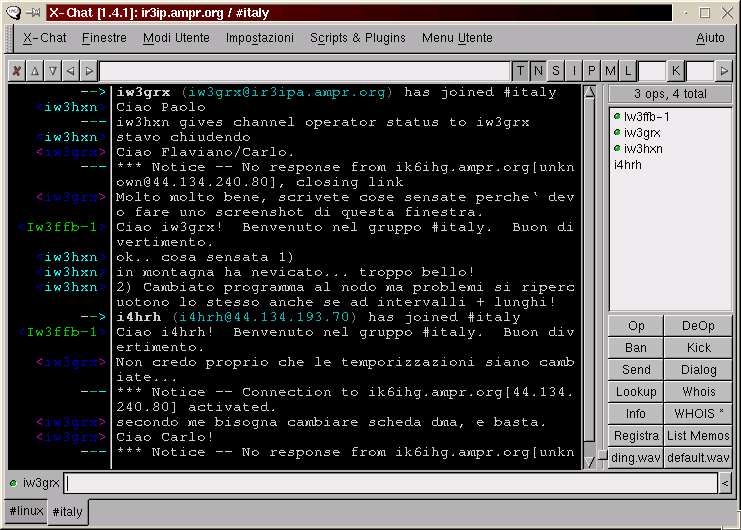Toggle the S channel mode button
The width and height of the screenshot is (741, 530).
(x=556, y=71)
